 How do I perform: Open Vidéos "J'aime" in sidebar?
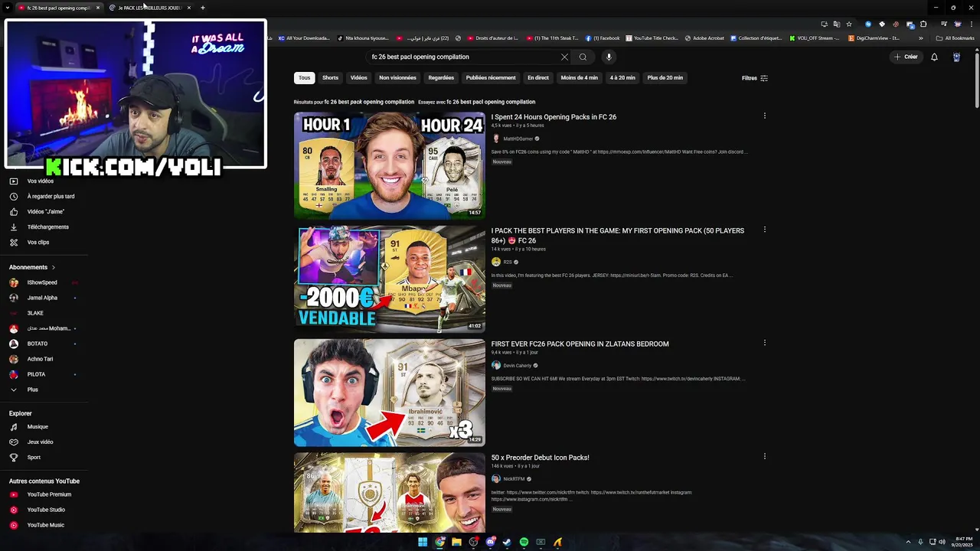coord(44,212)
